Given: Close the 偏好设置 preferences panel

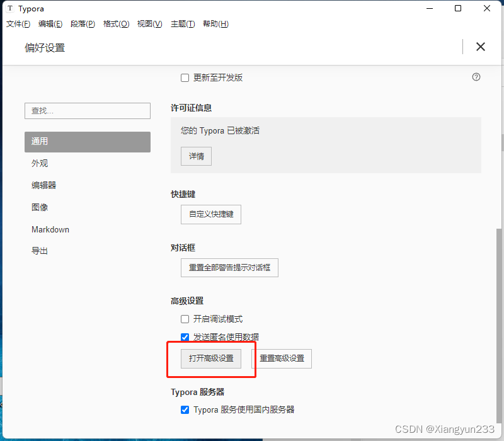Looking at the screenshot, I should [481, 47].
